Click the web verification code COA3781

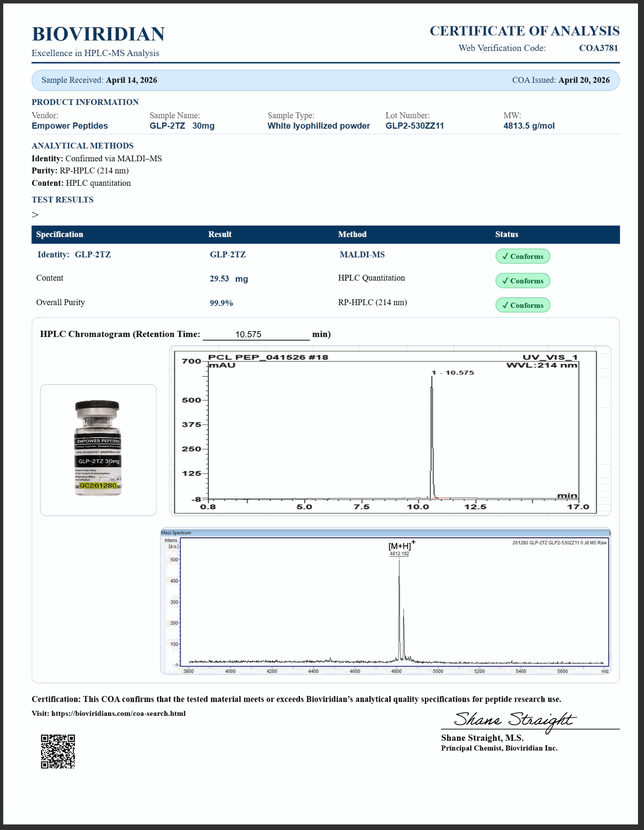point(598,48)
